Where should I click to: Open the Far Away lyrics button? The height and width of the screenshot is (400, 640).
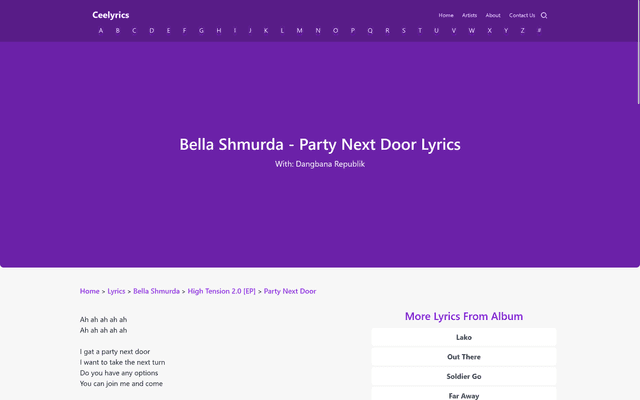[464, 395]
